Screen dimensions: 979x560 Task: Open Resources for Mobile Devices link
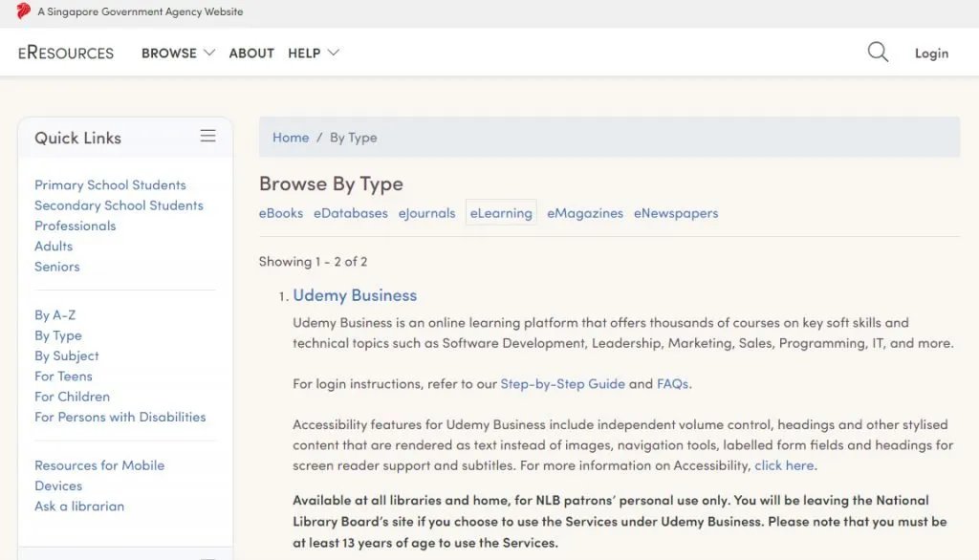click(99, 476)
